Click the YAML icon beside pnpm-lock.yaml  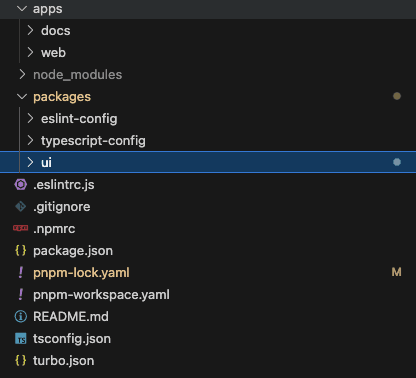(21, 272)
